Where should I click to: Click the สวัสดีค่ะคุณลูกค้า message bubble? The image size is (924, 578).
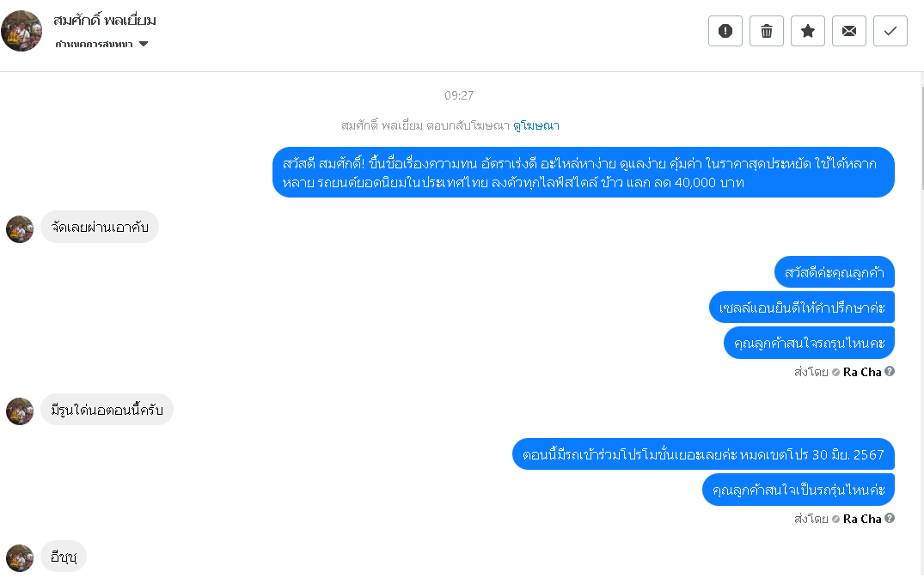click(835, 272)
